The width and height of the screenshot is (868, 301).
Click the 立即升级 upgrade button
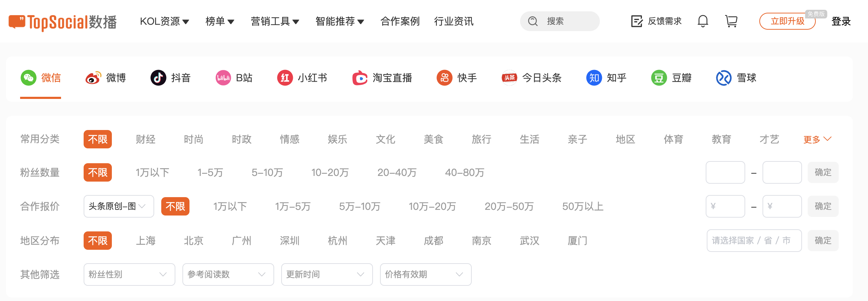(x=788, y=21)
